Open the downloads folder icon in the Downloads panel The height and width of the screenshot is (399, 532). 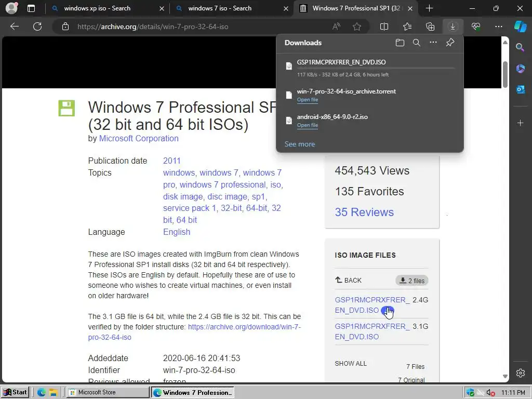[x=400, y=43]
